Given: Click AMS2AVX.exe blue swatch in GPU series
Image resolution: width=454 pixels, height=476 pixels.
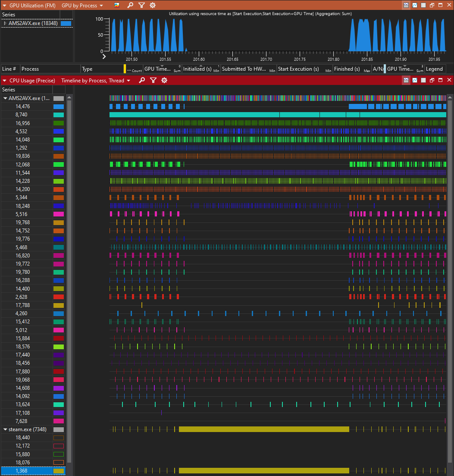Looking at the screenshot, I should [x=66, y=23].
